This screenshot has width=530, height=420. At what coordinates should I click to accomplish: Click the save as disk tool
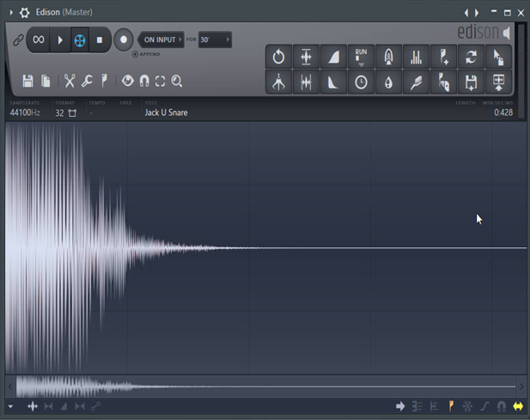pyautogui.click(x=472, y=82)
